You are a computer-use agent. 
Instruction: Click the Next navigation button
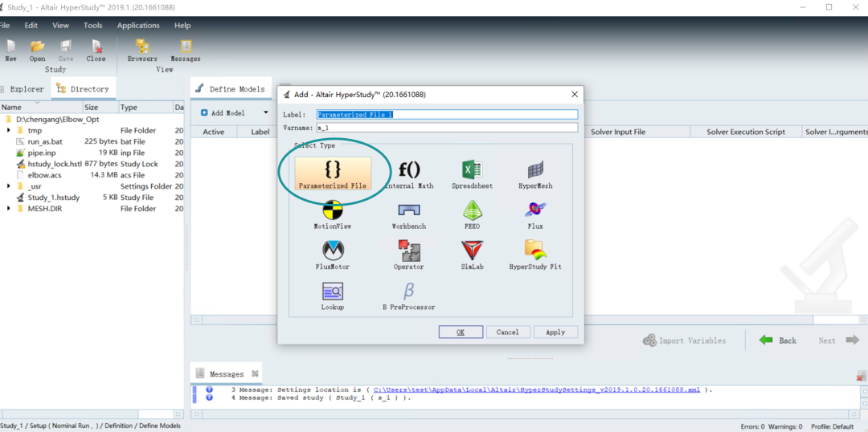click(x=838, y=340)
